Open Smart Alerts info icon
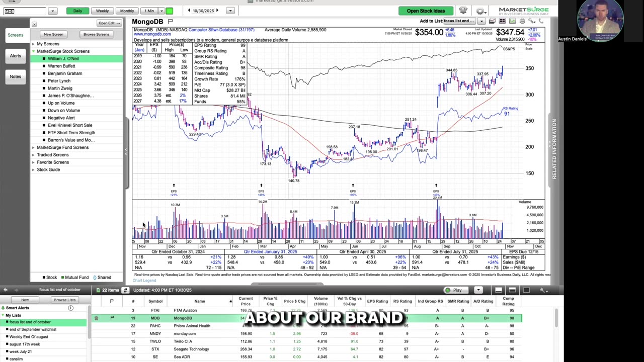Viewport: 644px width, 362px height. pos(70,308)
